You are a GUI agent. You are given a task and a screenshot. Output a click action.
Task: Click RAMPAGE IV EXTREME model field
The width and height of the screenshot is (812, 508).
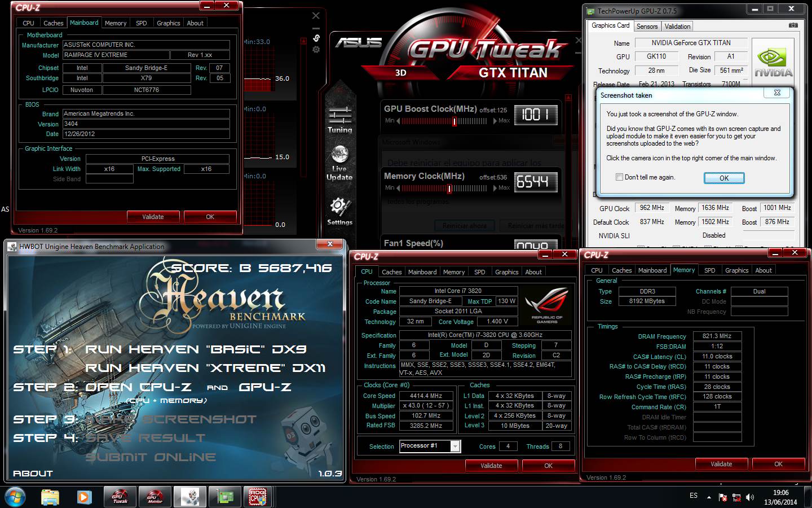[x=116, y=55]
